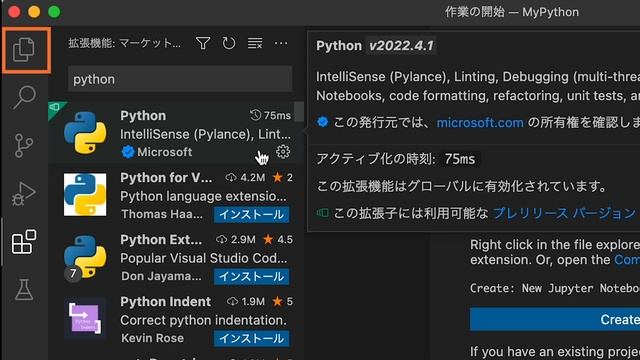The width and height of the screenshot is (640, 360).
Task: Open the Extensions view icon
Action: pos(24,242)
